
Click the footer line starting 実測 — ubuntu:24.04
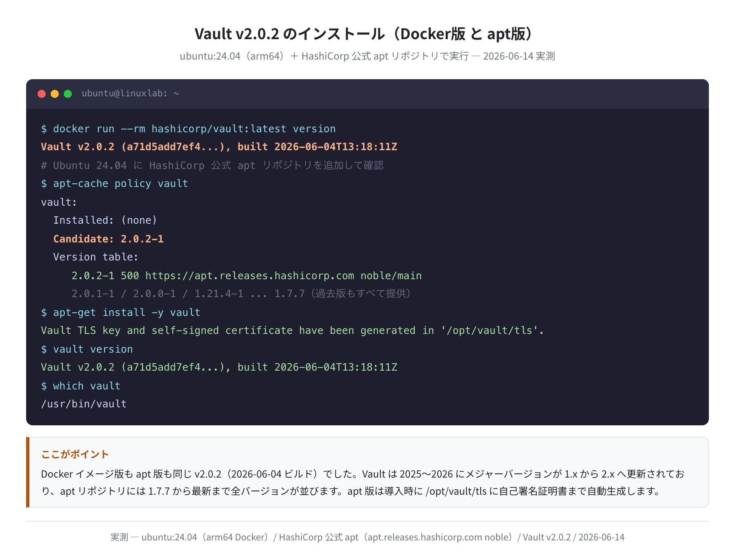tap(367, 537)
